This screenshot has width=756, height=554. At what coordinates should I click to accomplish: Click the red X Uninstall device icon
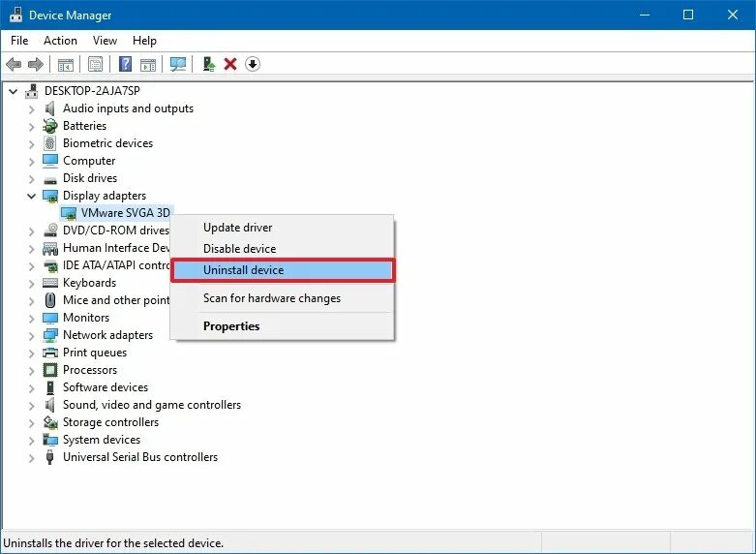(230, 64)
